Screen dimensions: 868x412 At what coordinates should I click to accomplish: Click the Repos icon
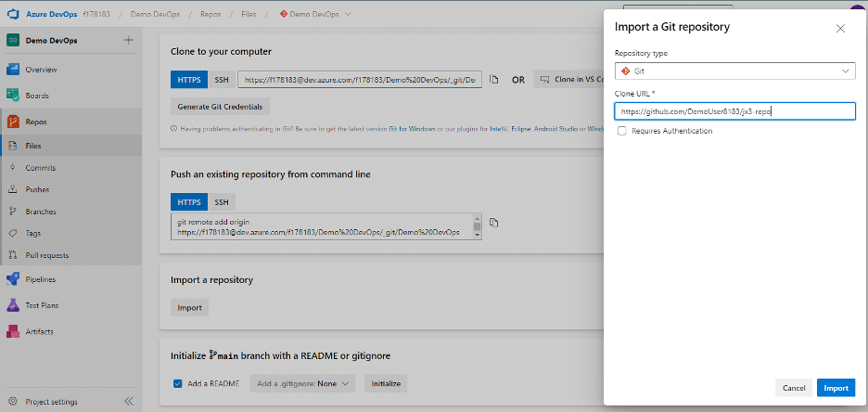click(x=13, y=122)
